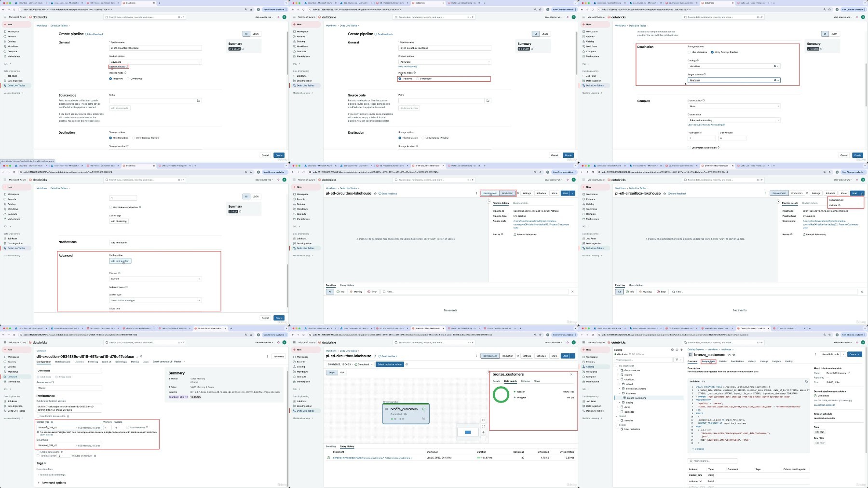This screenshot has width=868, height=488.
Task: Open kebab menu beside Terminate in cluster window
Action: click(268, 356)
